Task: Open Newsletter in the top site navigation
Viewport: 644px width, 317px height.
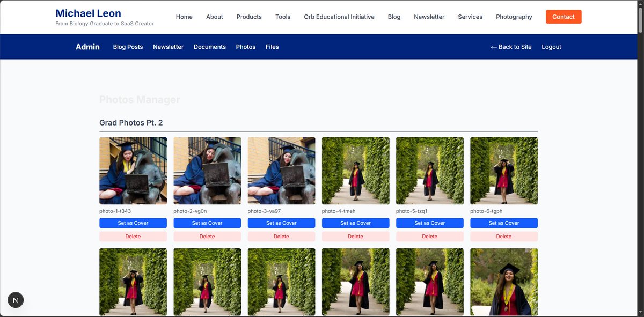Action: [429, 17]
